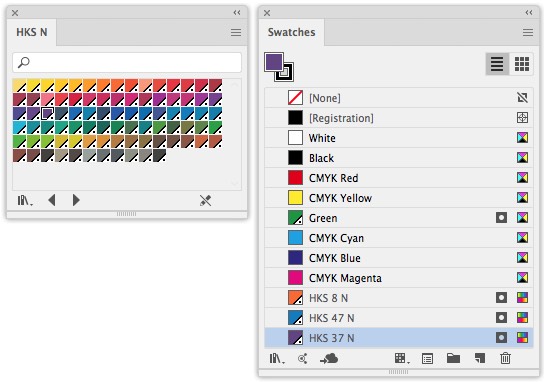The height and width of the screenshot is (382, 544).
Task: Click Lab color icon on HKS 8 N row
Action: [x=522, y=298]
